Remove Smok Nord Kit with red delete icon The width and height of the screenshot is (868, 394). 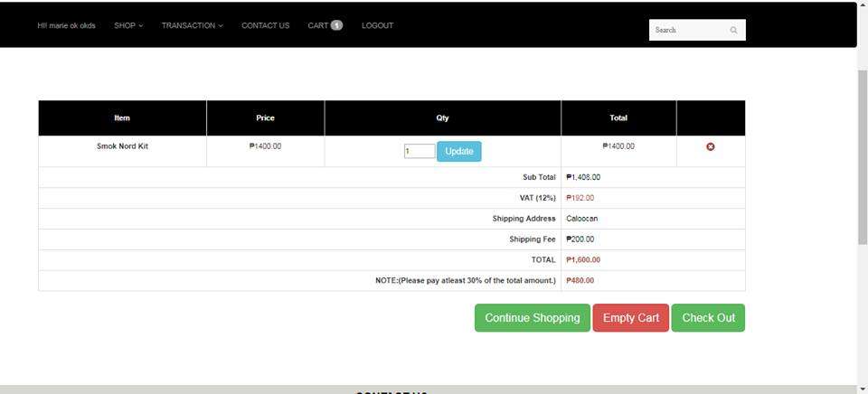click(711, 146)
